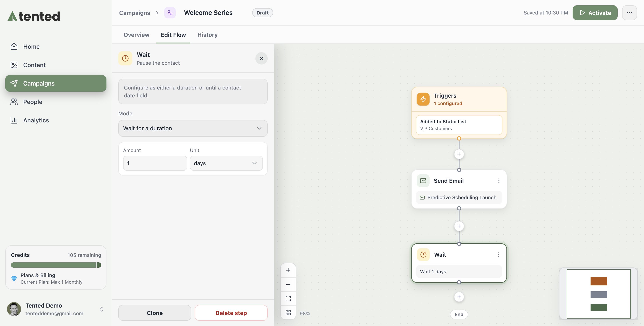Open the more options ellipsis menu
644x326 pixels.
629,13
